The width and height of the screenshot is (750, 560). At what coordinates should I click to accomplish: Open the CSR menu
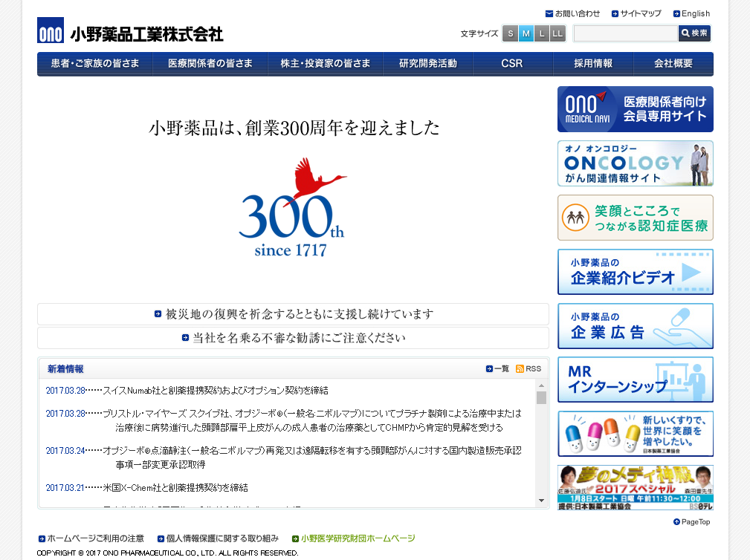click(x=512, y=64)
